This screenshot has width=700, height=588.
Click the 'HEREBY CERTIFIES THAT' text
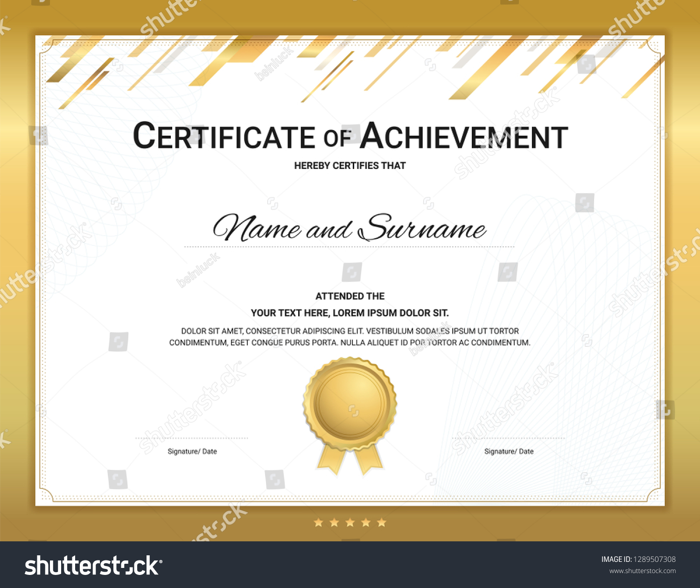click(350, 166)
